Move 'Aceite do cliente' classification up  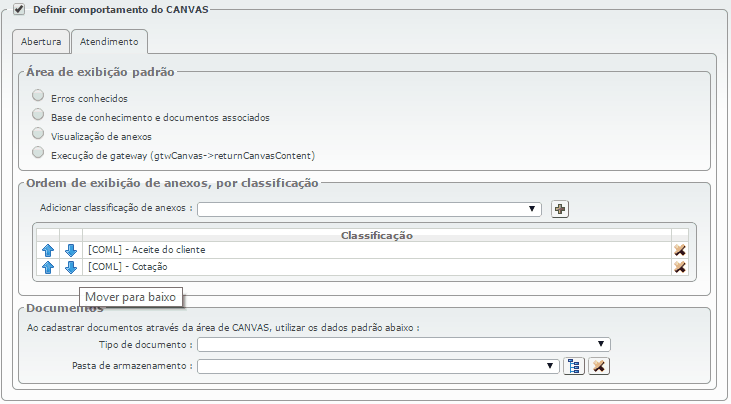[x=48, y=250]
